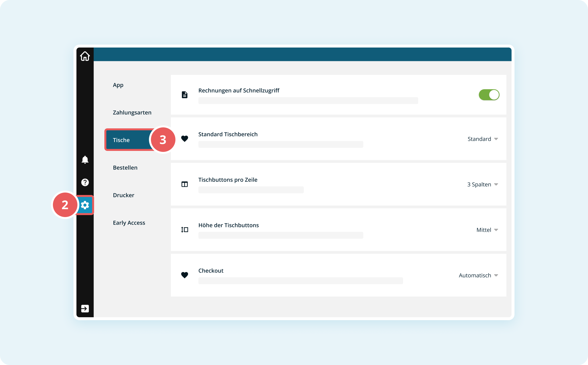Open settings with the gear icon
Image resolution: width=588 pixels, height=365 pixels.
tap(85, 205)
